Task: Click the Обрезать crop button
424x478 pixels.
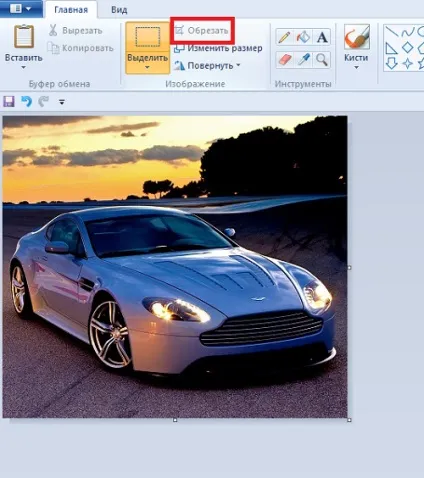Action: tap(202, 31)
